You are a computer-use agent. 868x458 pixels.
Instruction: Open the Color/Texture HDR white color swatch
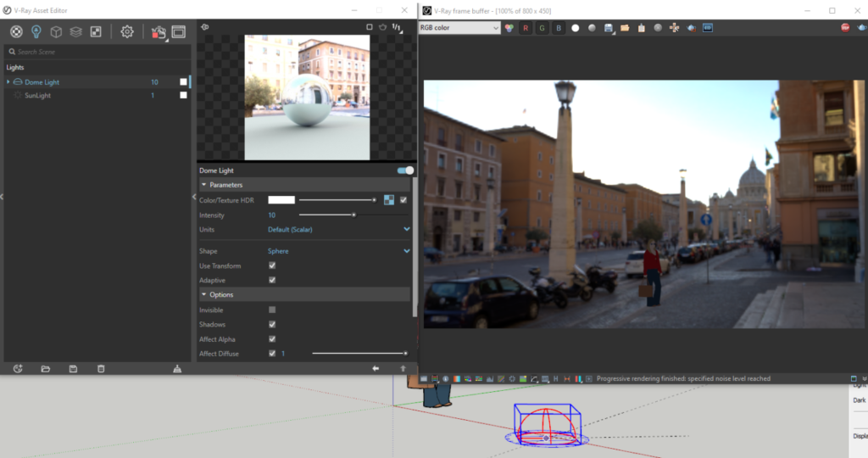point(281,200)
